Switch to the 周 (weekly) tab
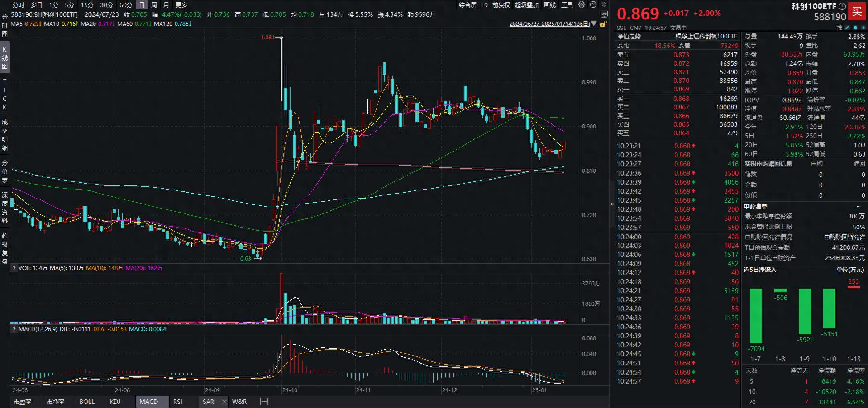Viewport: 868px width, 408px height. pyautogui.click(x=154, y=5)
